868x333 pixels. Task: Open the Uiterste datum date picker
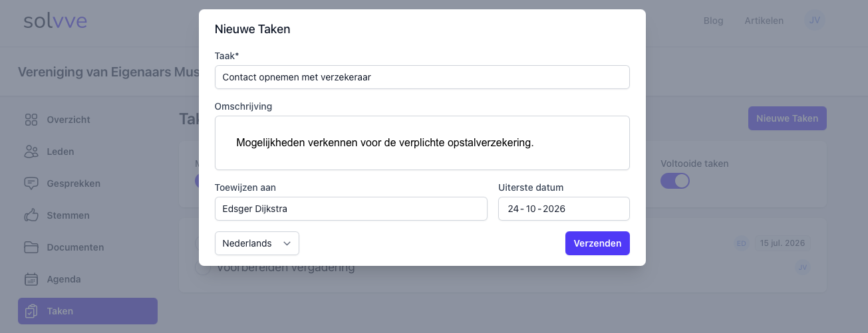point(563,209)
